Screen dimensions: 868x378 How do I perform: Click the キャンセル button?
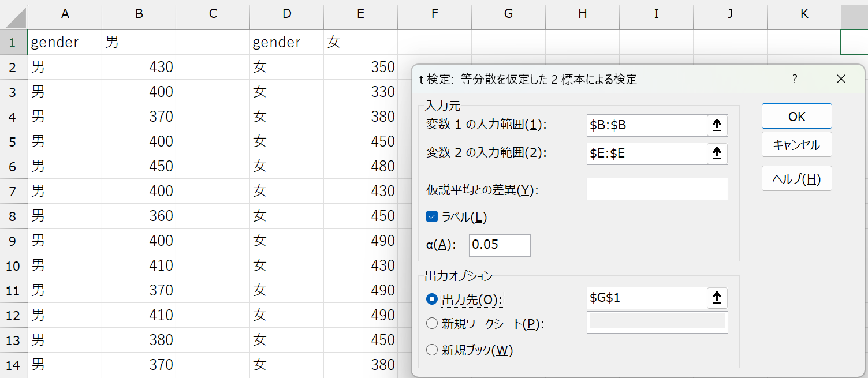point(796,145)
